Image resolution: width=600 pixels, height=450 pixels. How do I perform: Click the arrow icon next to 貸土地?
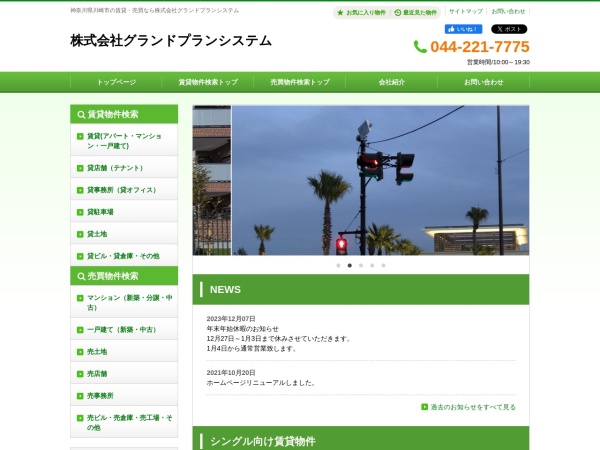80,234
